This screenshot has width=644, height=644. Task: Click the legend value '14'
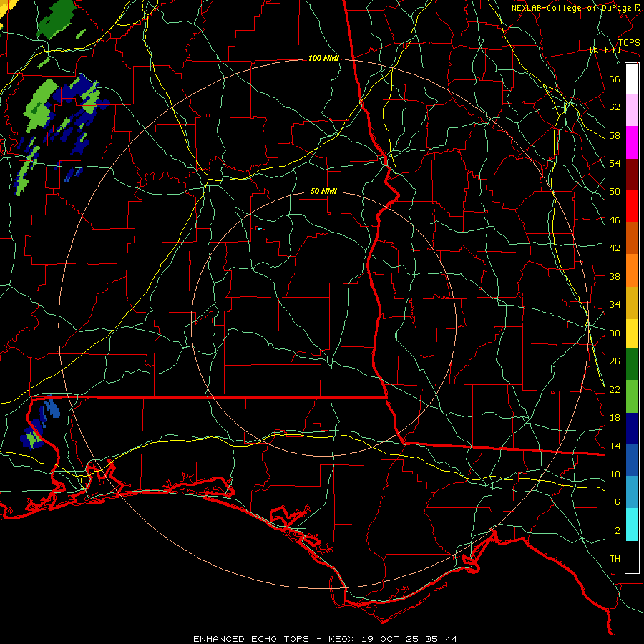coord(615,446)
